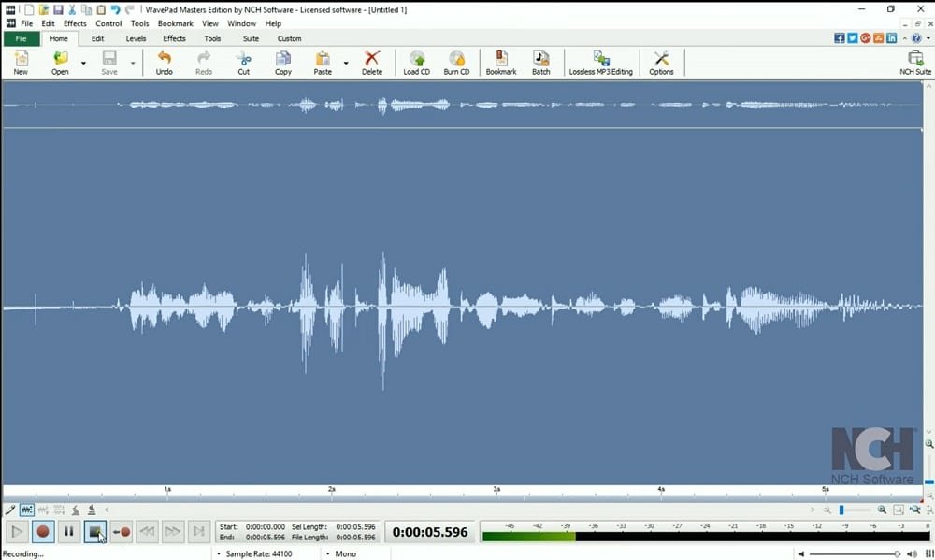The height and width of the screenshot is (560, 935).
Task: Click the Bookmark toolbar icon
Action: point(501,63)
